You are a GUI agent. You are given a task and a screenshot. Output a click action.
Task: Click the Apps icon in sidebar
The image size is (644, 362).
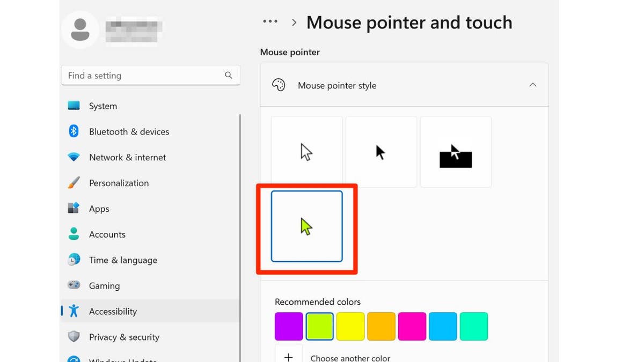tap(74, 208)
